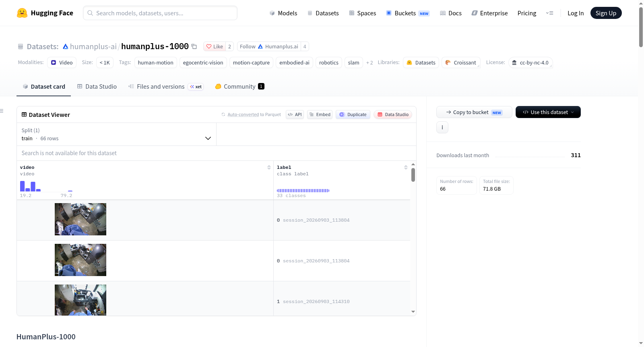The image size is (644, 347).
Task: Click the Duplicate button
Action: (x=353, y=114)
